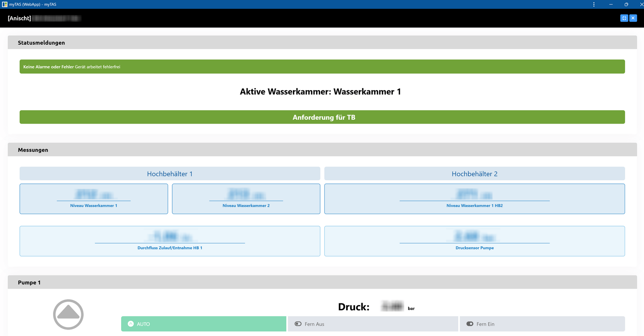The width and height of the screenshot is (644, 336).
Task: Minimize the myTAS window
Action: point(611,4)
